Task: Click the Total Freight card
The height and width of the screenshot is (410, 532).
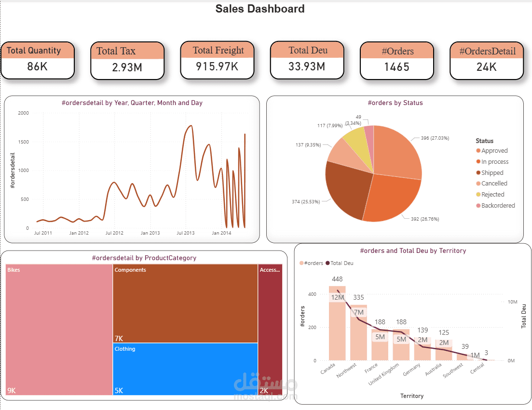Action: pos(217,60)
